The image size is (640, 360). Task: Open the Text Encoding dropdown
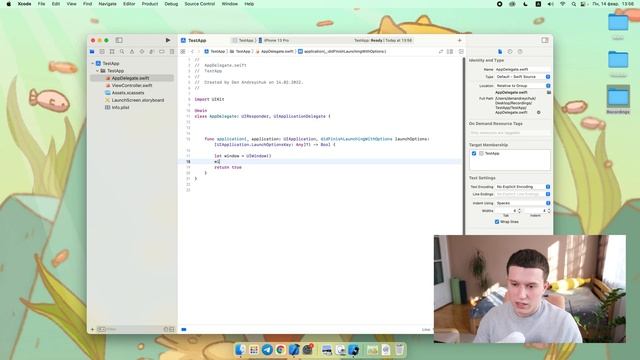pos(523,187)
